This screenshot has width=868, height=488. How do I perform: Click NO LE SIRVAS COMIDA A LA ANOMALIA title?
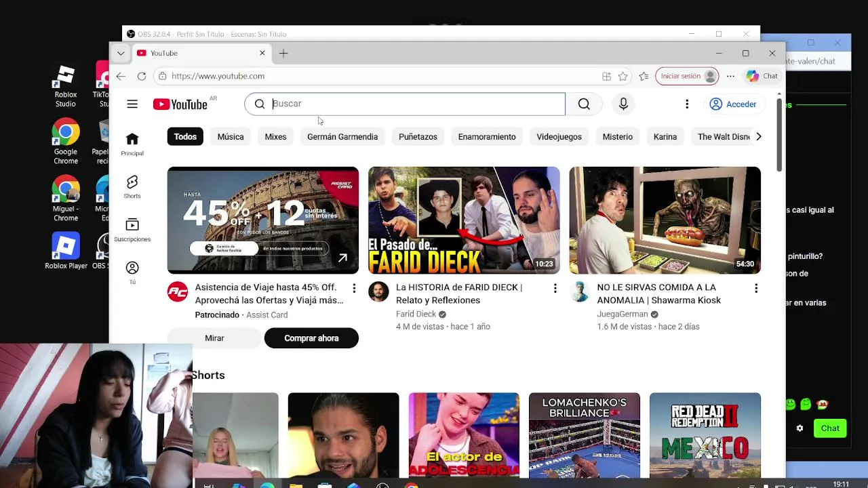[x=659, y=293]
